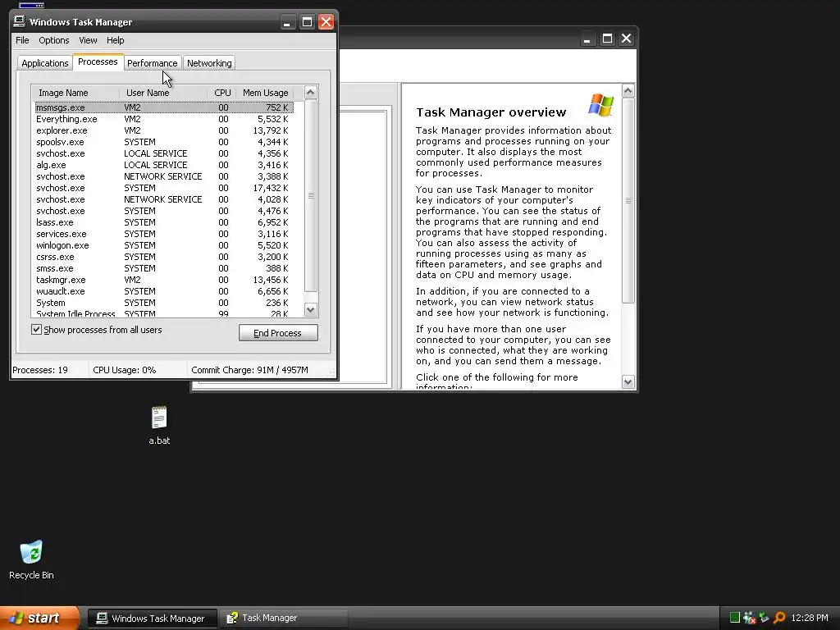Sort by User Name column header
The height and width of the screenshot is (630, 840).
(163, 93)
